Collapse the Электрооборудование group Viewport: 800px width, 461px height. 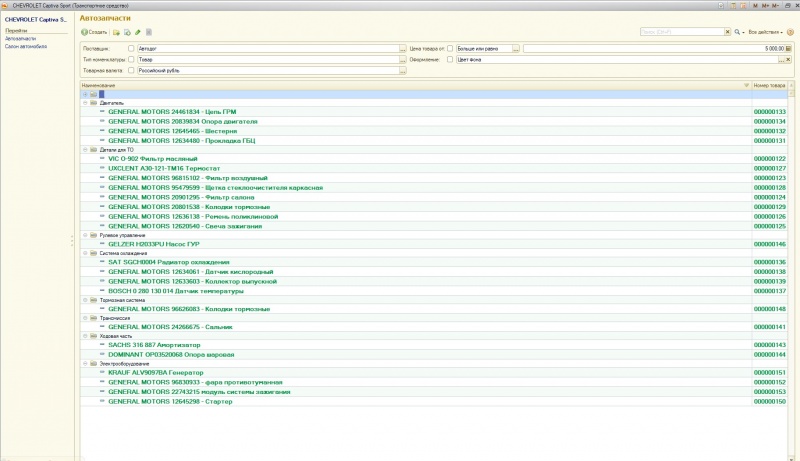coord(85,364)
